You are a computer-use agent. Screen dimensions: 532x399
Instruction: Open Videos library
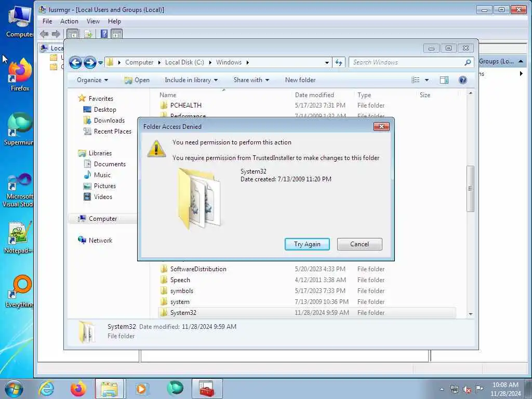coord(103,197)
